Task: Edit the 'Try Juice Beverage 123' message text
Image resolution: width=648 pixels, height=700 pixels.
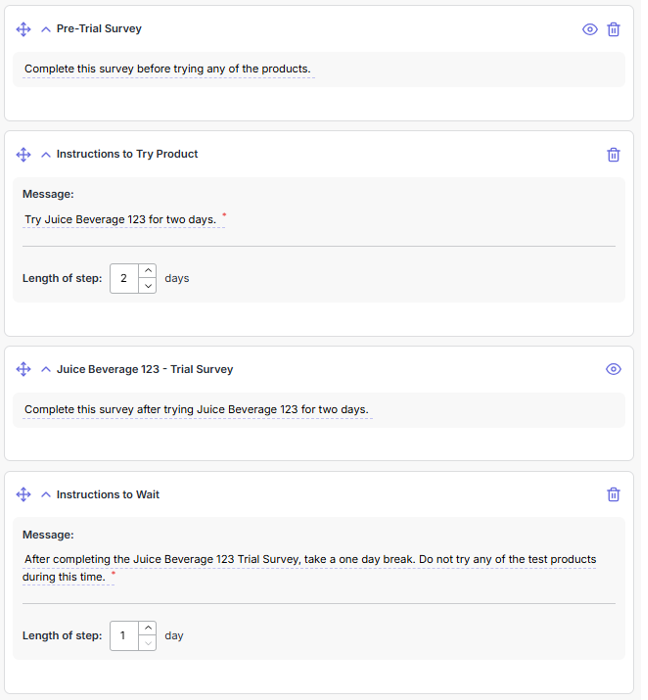Action: click(x=121, y=220)
